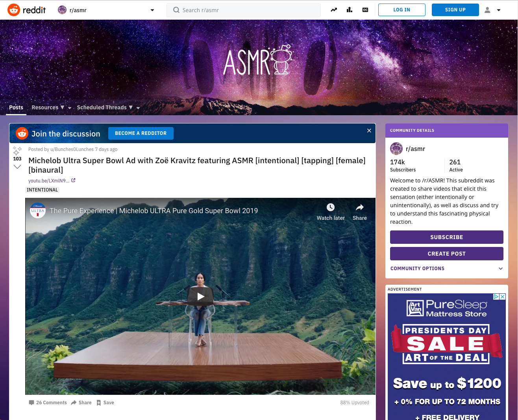
Task: Click the CREATE POST button
Action: click(x=447, y=254)
